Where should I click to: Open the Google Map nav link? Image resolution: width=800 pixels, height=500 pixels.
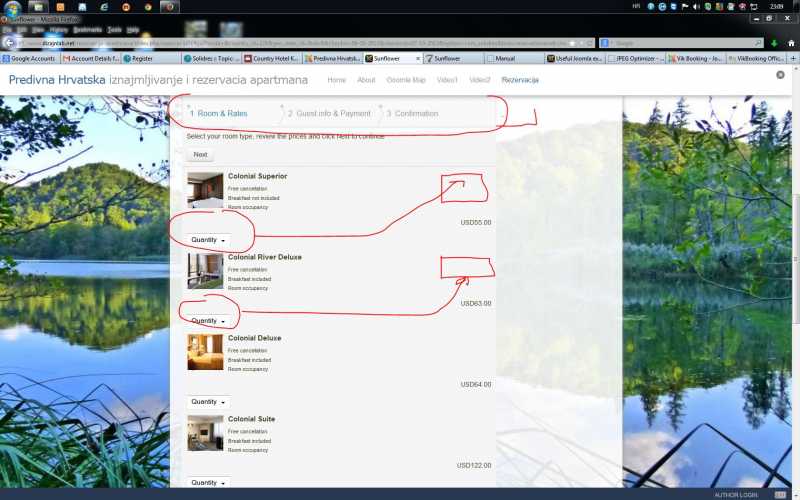pyautogui.click(x=406, y=80)
